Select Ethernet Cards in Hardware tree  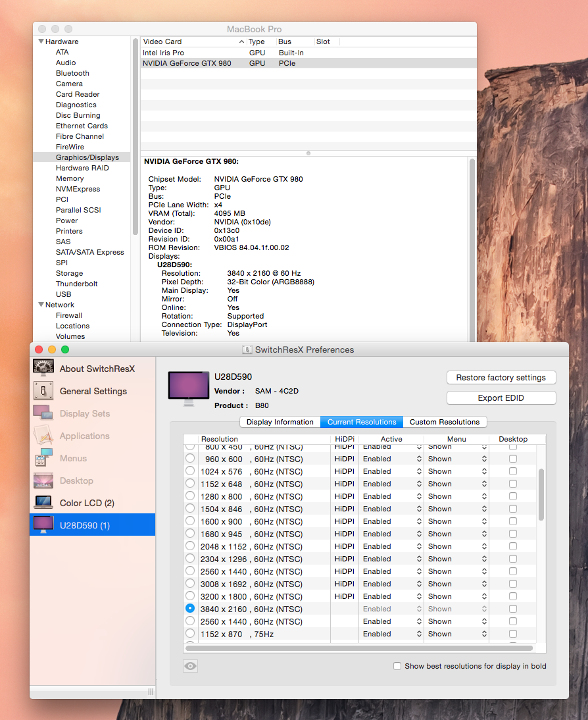82,125
